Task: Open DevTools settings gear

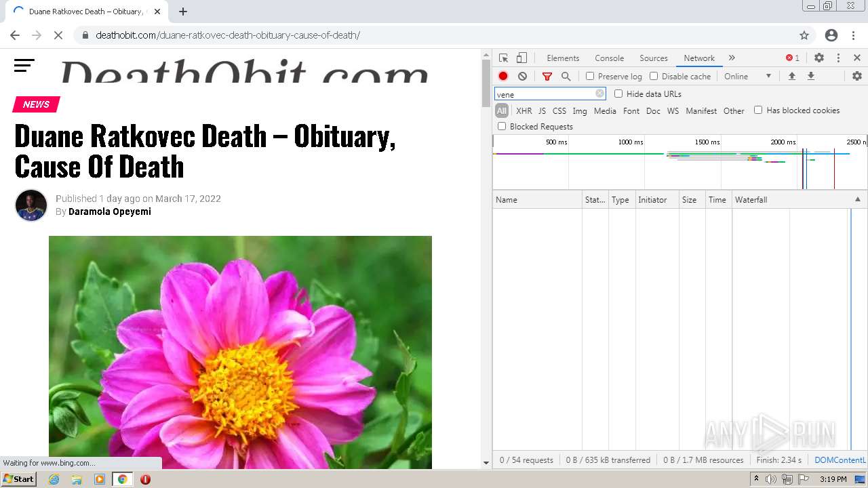Action: click(819, 58)
